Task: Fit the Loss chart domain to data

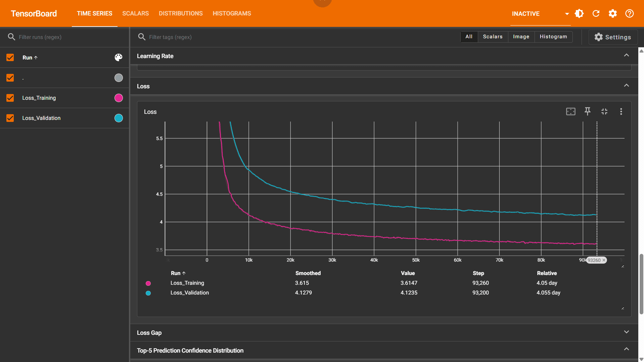Action: 571,111
